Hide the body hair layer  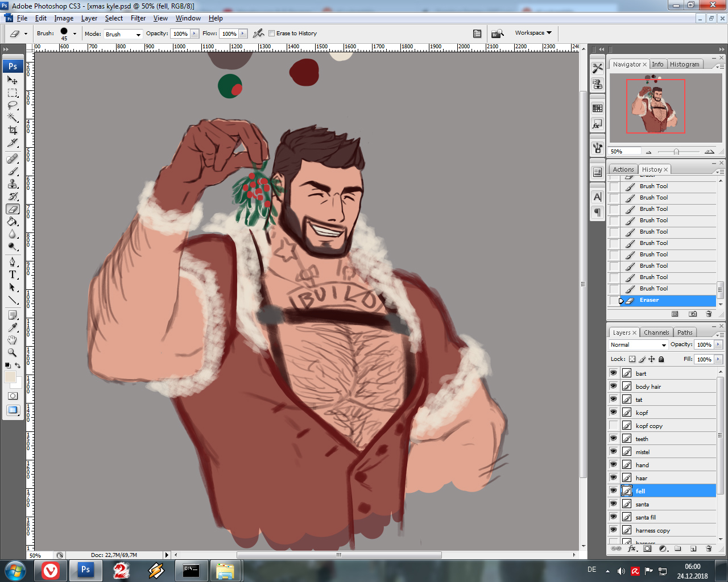[613, 386]
